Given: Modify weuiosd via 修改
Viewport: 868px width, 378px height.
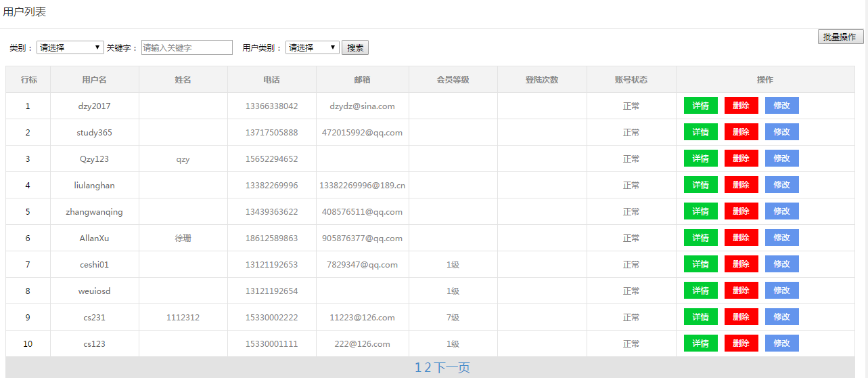Looking at the screenshot, I should pyautogui.click(x=782, y=291).
